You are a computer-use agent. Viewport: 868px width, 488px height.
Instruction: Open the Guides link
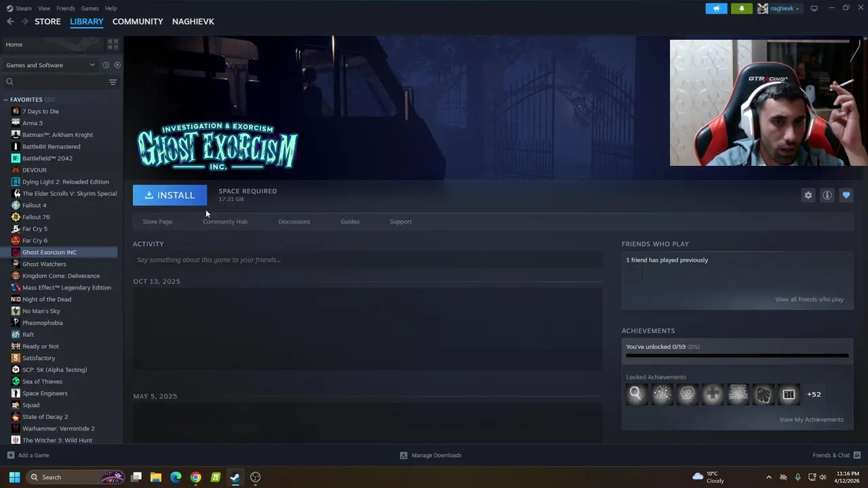(350, 222)
